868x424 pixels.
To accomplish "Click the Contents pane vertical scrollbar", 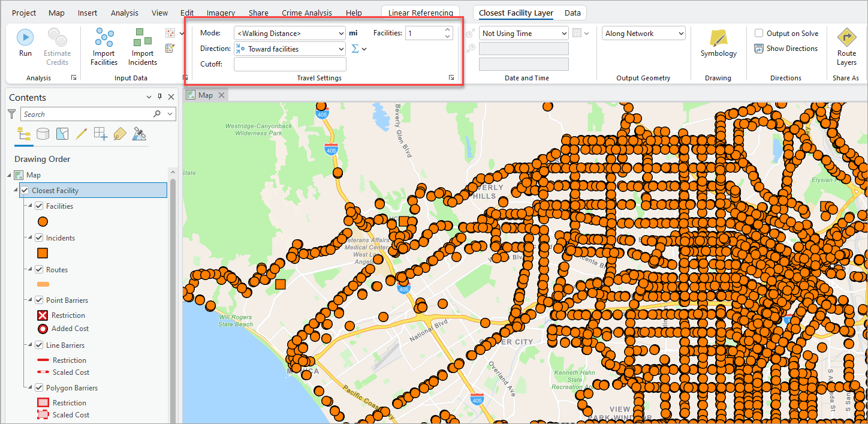I will click(x=174, y=300).
